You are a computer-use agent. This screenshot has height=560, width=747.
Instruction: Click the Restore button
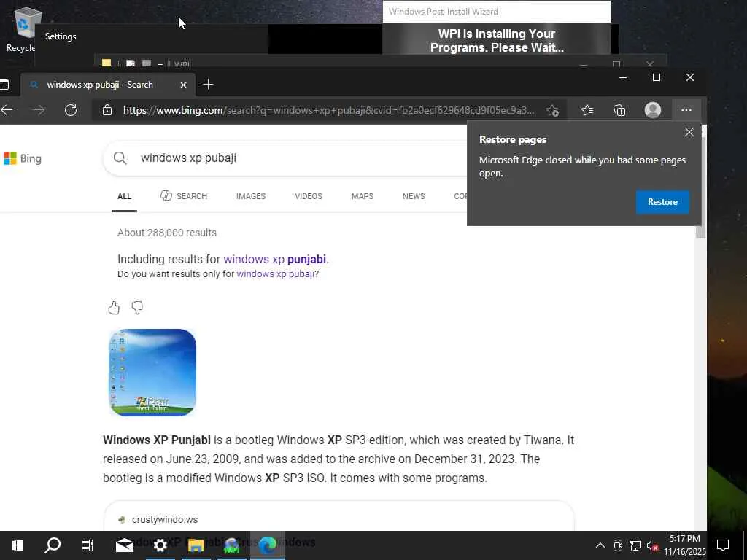click(x=662, y=202)
